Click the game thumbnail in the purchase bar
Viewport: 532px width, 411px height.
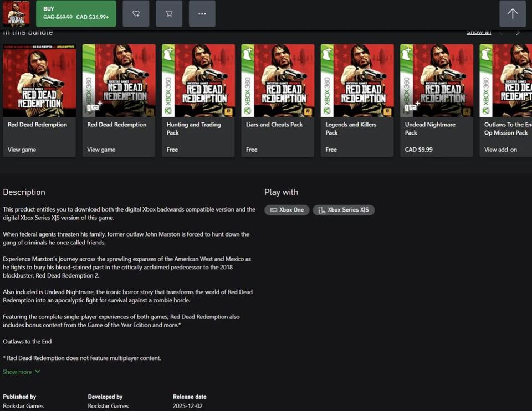pos(16,13)
